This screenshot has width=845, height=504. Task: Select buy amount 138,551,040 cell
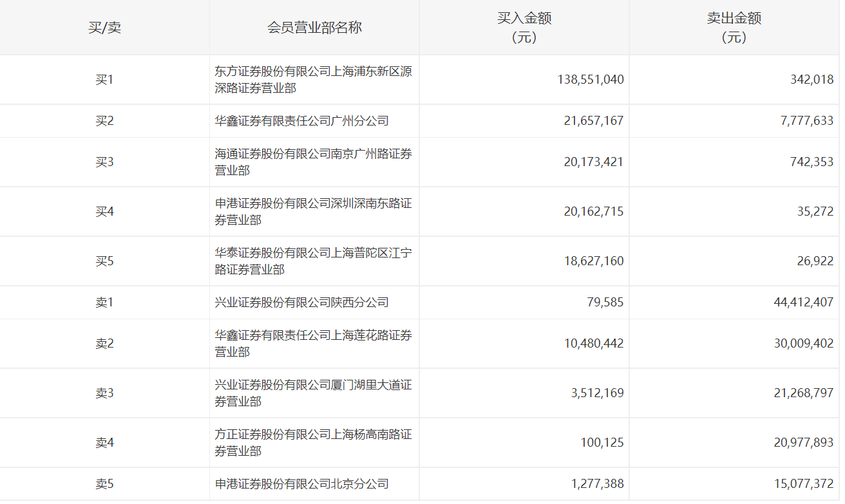[x=590, y=80]
